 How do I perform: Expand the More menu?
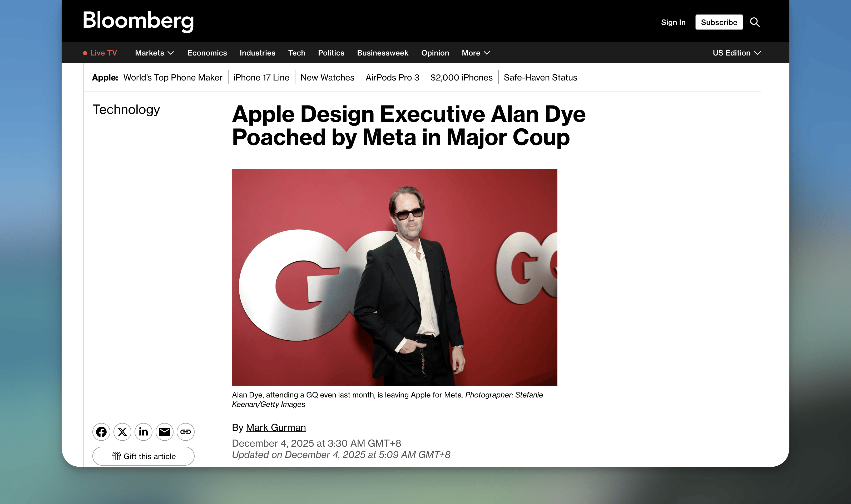coord(476,53)
